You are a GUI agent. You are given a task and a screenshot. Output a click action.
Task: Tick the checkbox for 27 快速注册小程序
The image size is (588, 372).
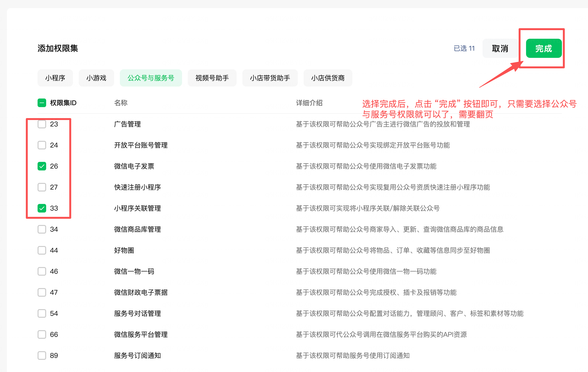[42, 187]
